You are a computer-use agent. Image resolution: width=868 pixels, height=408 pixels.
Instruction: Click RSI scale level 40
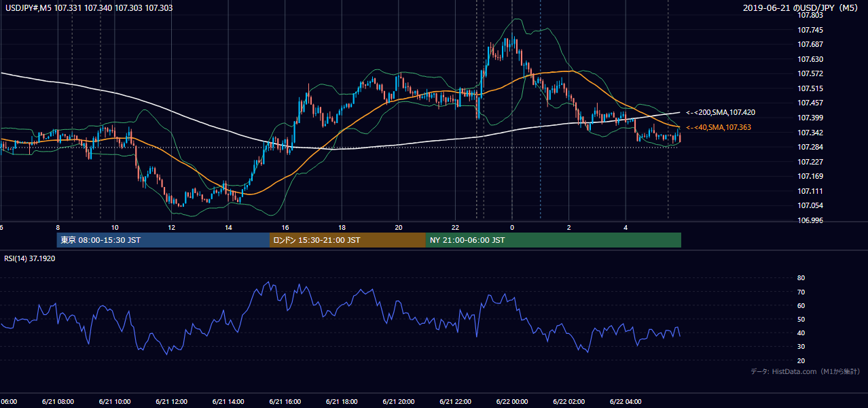click(801, 333)
